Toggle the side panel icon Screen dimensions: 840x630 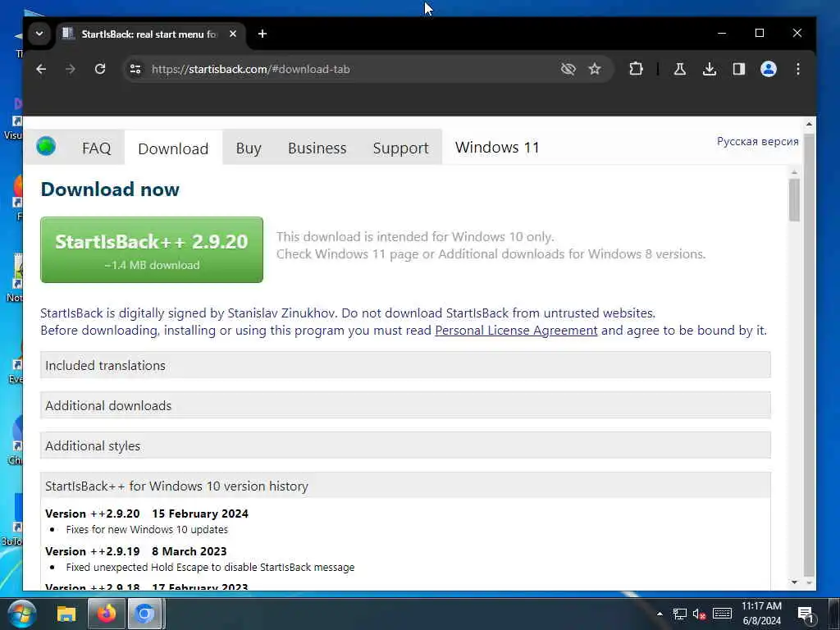click(x=739, y=69)
